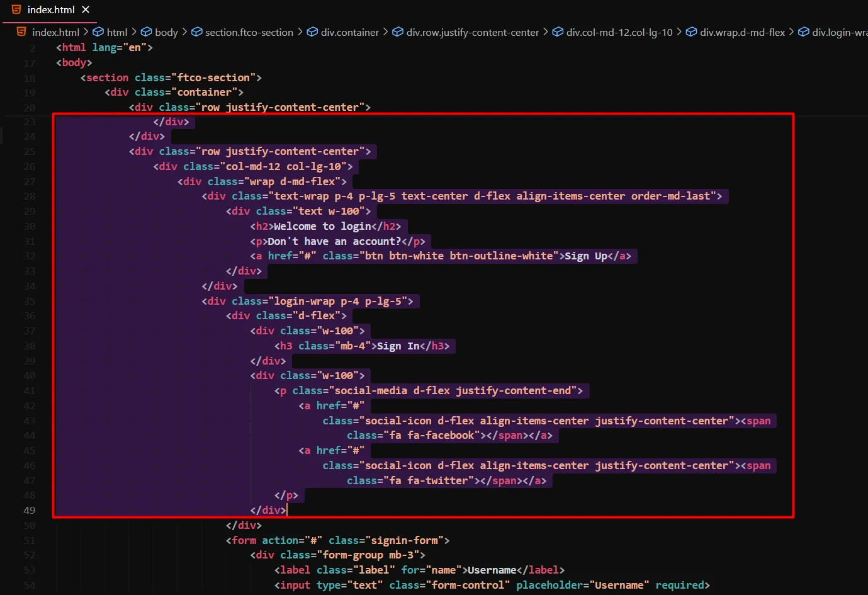This screenshot has width=868, height=595.
Task: Click the cube icon beside the html breadcrumb
Action: (98, 32)
